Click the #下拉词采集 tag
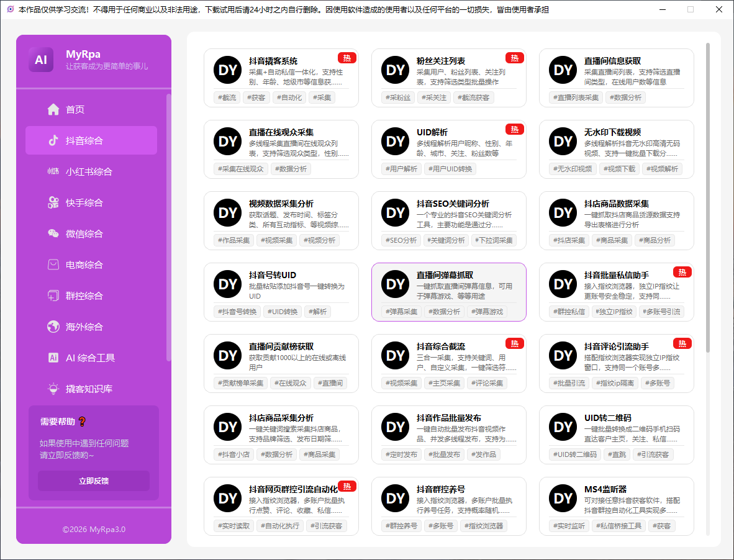 (494, 240)
